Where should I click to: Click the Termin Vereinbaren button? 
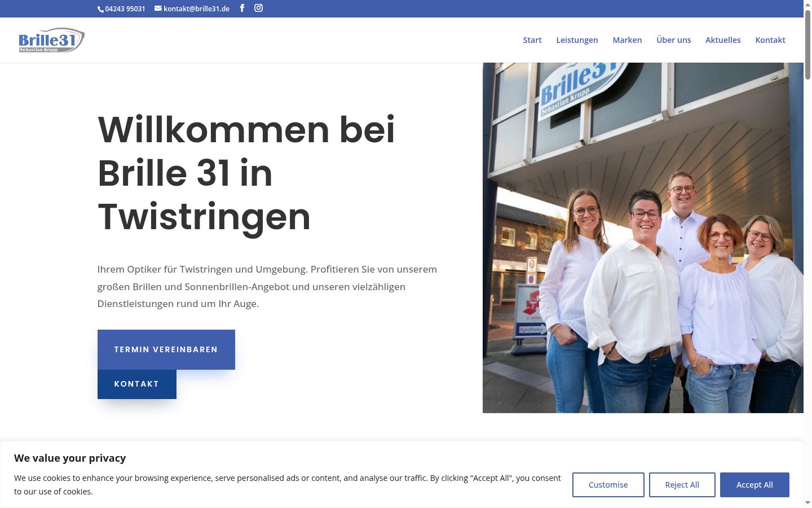click(166, 349)
